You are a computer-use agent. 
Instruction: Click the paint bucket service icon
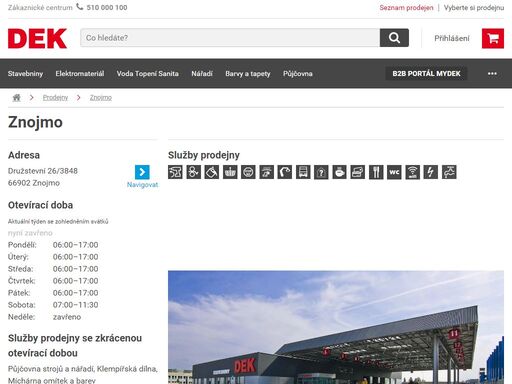pos(212,172)
